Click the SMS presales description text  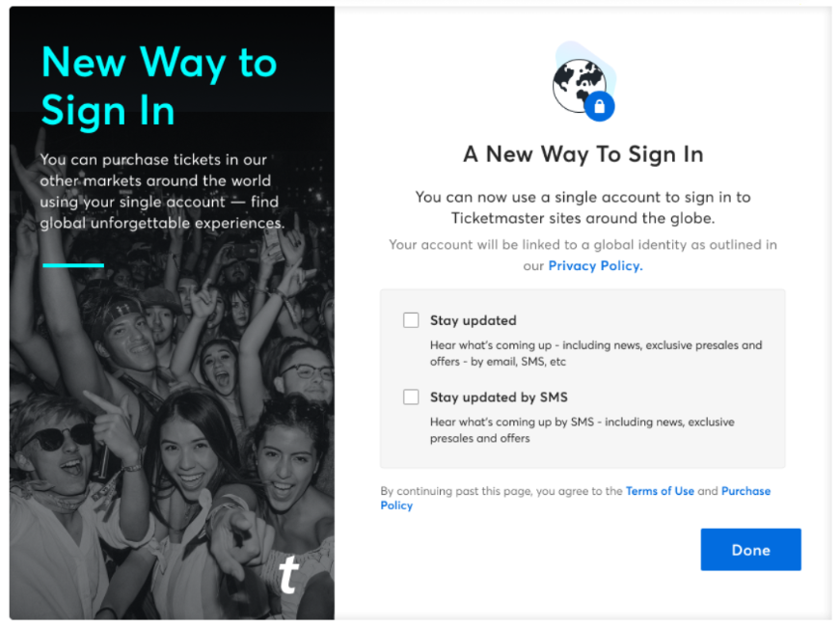pyautogui.click(x=582, y=429)
